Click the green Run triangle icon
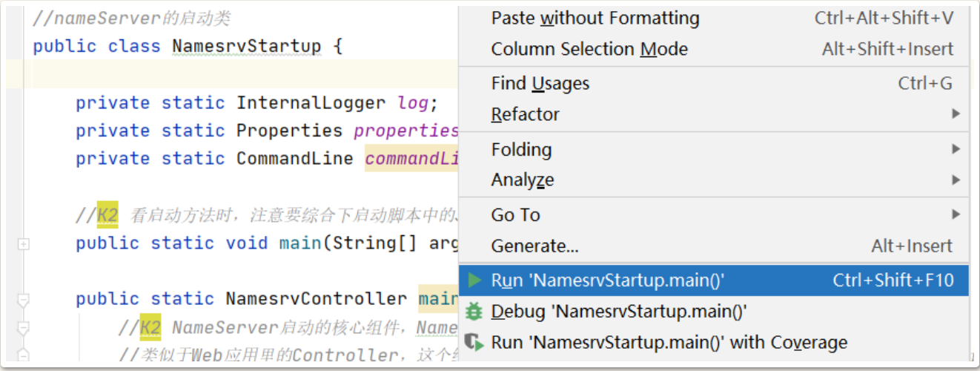The image size is (980, 371). coord(474,280)
